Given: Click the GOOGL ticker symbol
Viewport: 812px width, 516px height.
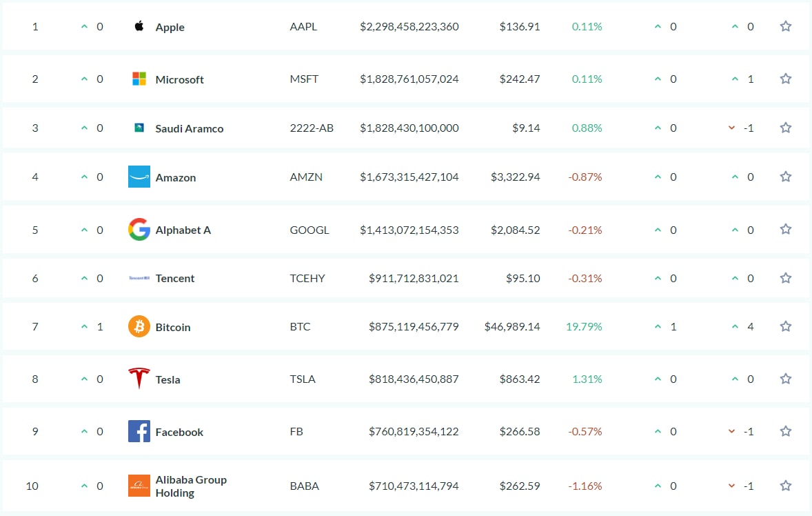Looking at the screenshot, I should coord(309,230).
